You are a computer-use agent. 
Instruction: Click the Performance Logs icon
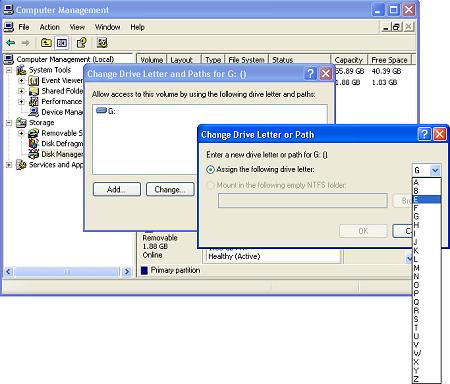(x=34, y=101)
